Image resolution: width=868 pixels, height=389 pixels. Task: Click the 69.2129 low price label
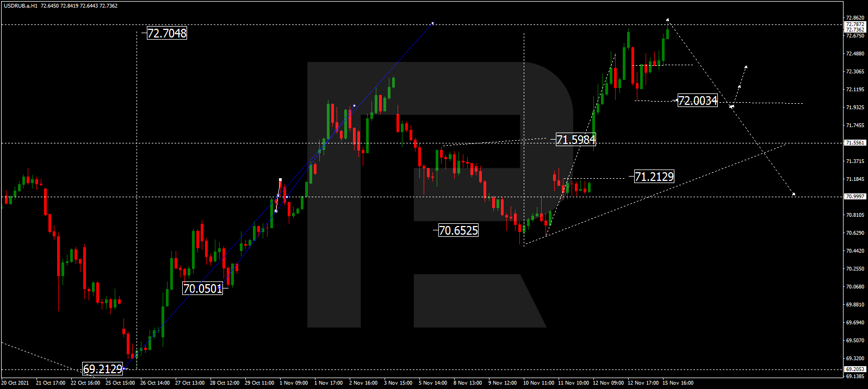coord(102,369)
